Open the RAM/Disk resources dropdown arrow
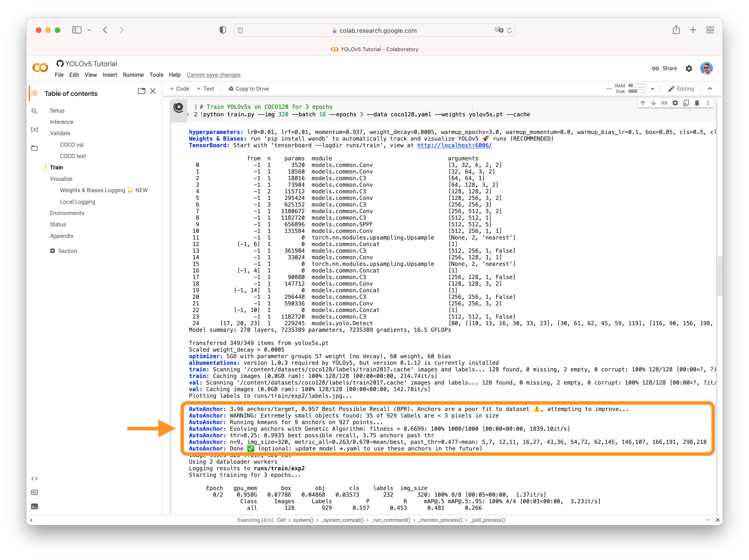The width and height of the screenshot is (749, 560). pyautogui.click(x=653, y=89)
